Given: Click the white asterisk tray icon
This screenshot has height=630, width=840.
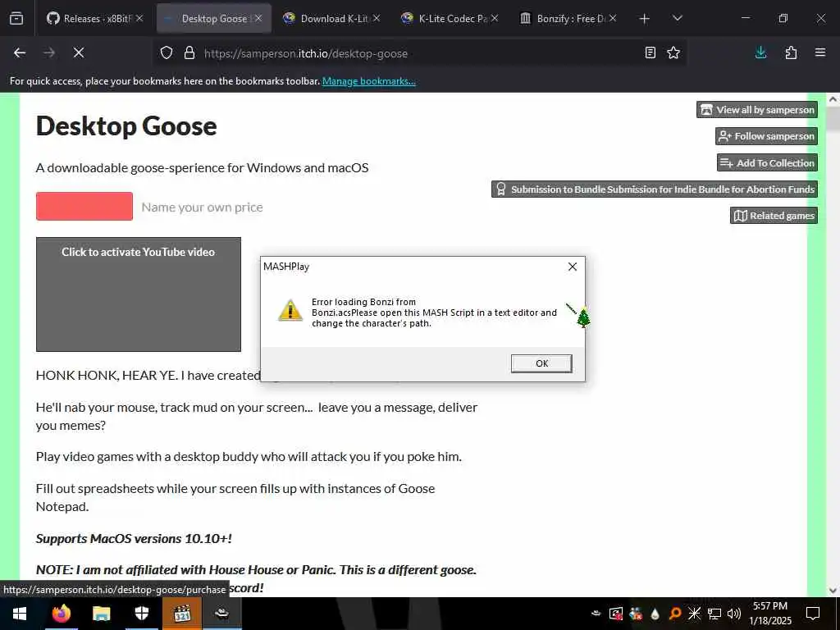Looking at the screenshot, I should coord(694,614).
